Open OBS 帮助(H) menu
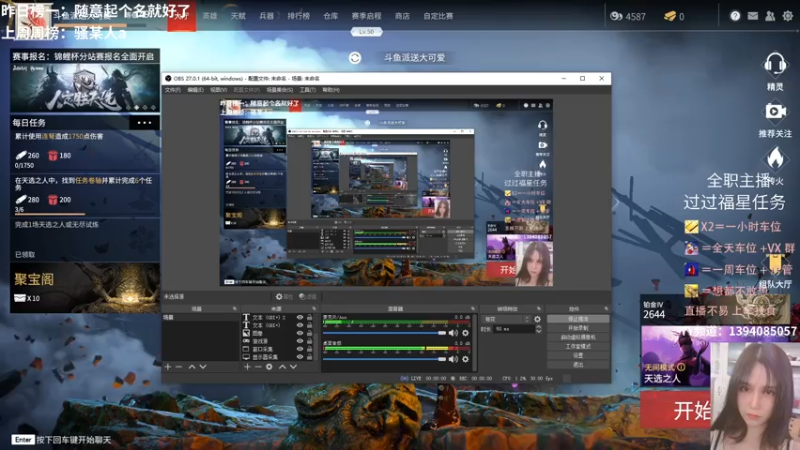This screenshot has width=800, height=450. [x=331, y=90]
